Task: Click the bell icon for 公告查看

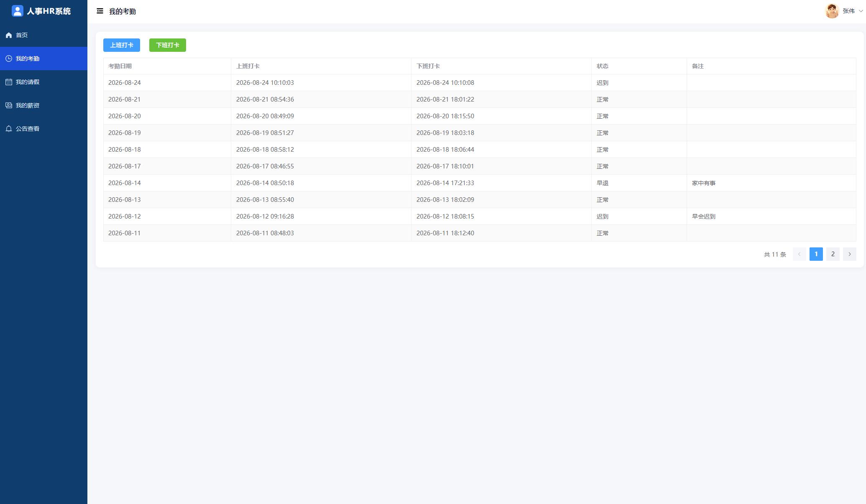Action: coord(9,129)
